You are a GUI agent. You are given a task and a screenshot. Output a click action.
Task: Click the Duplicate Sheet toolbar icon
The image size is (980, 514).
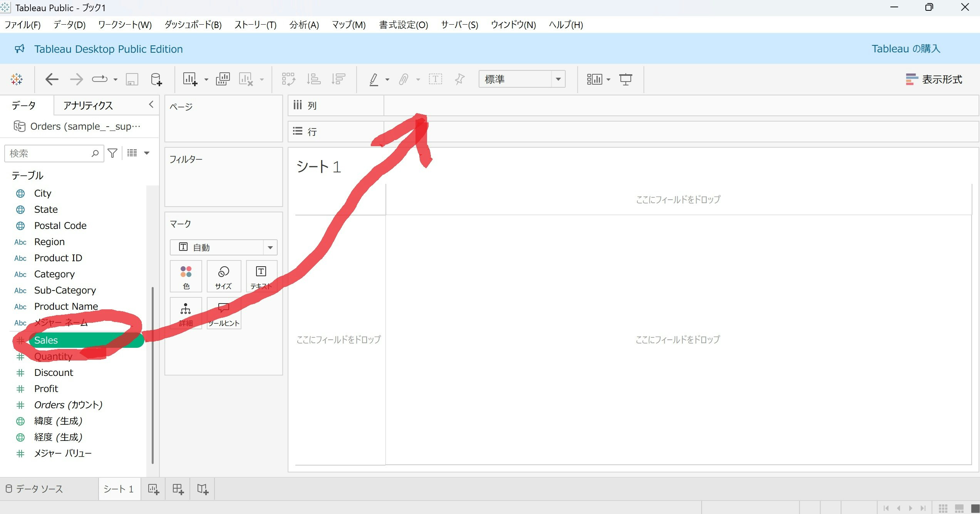223,79
